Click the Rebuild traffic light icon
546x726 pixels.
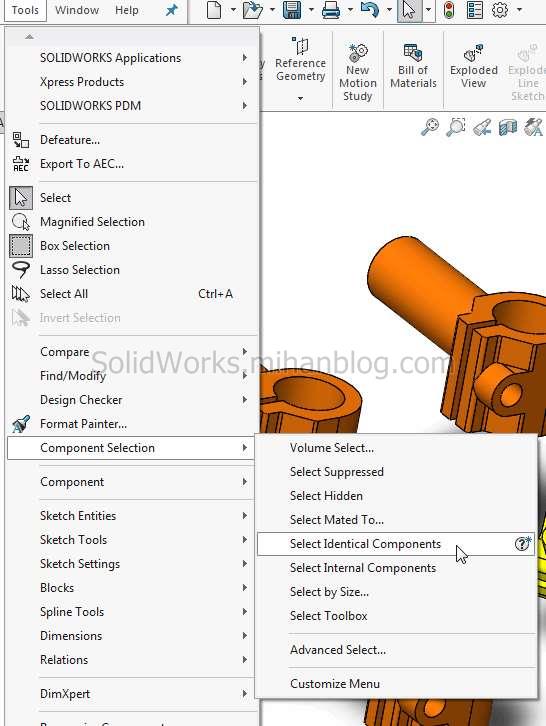pos(448,10)
